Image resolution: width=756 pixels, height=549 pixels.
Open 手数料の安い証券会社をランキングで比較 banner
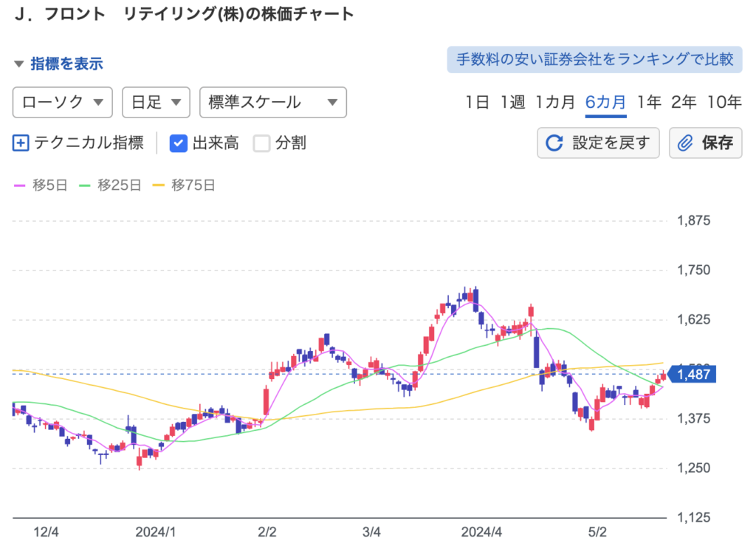point(594,60)
